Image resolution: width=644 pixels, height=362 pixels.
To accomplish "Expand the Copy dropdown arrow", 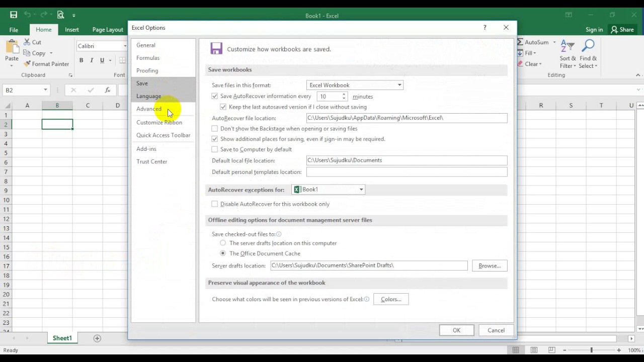I will point(51,53).
